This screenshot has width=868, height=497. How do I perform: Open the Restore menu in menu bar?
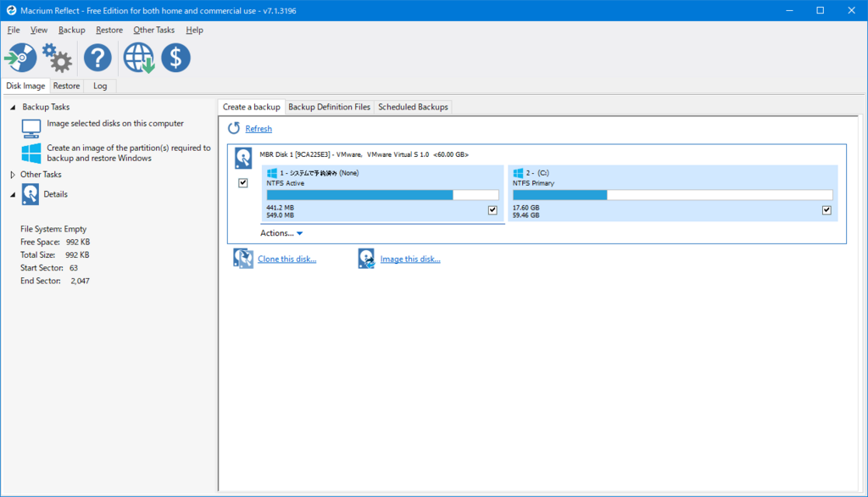pos(109,30)
